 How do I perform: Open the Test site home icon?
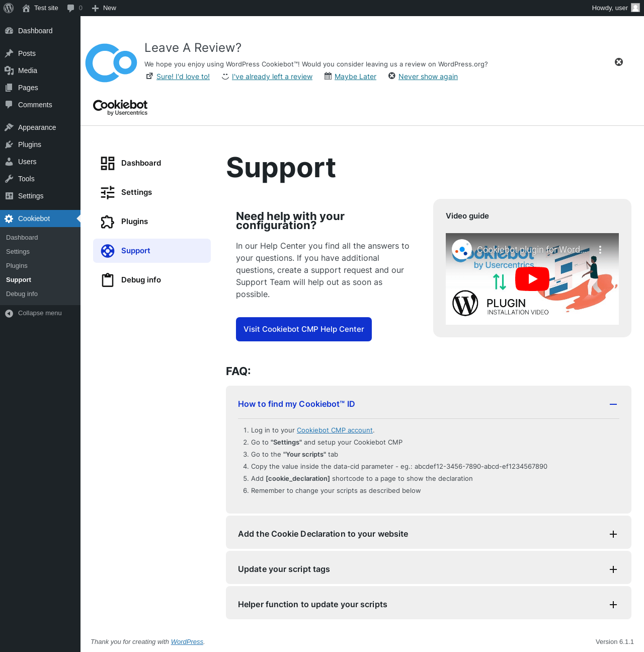coord(26,8)
